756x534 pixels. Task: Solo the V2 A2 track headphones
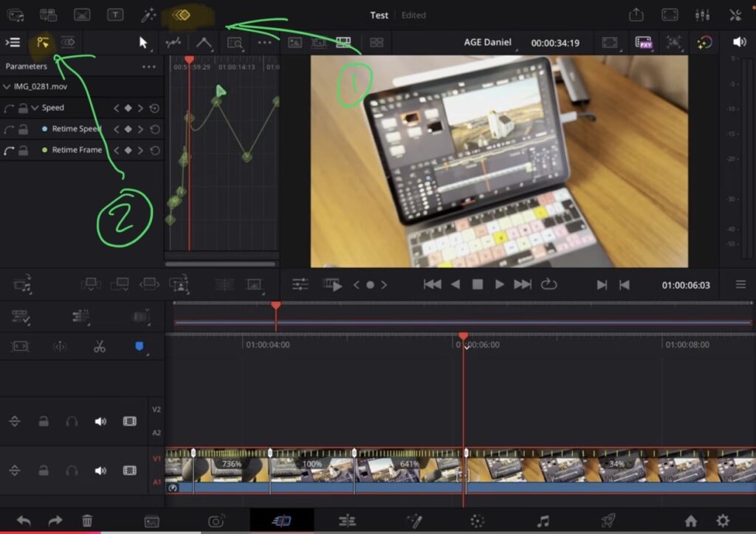(72, 422)
